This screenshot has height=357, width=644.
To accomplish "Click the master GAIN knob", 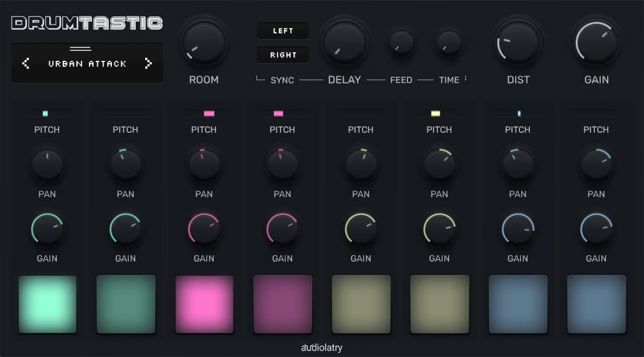I will tap(597, 43).
